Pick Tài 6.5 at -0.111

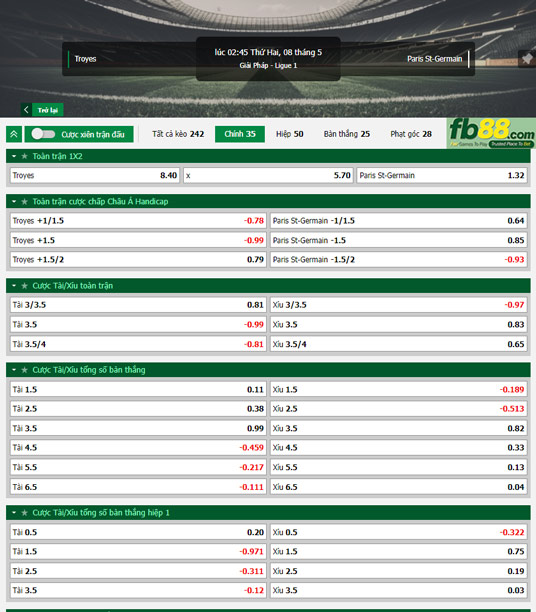coord(138,487)
